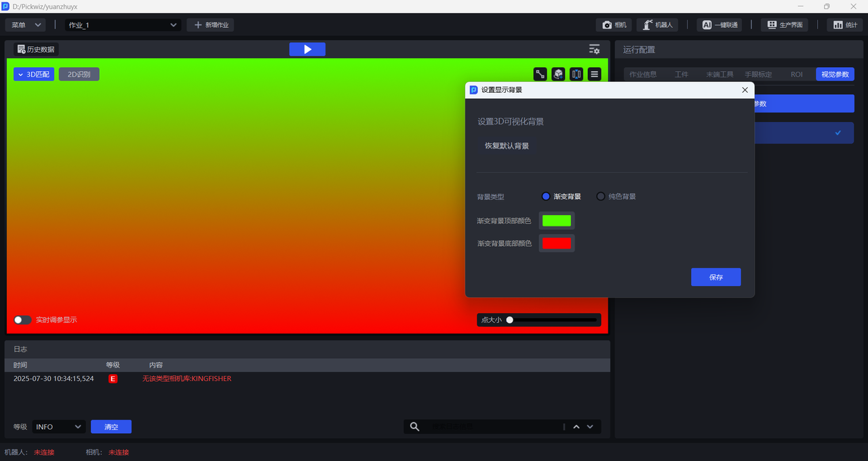Click the search magnifier icon in the log
The image size is (868, 461).
(x=415, y=426)
